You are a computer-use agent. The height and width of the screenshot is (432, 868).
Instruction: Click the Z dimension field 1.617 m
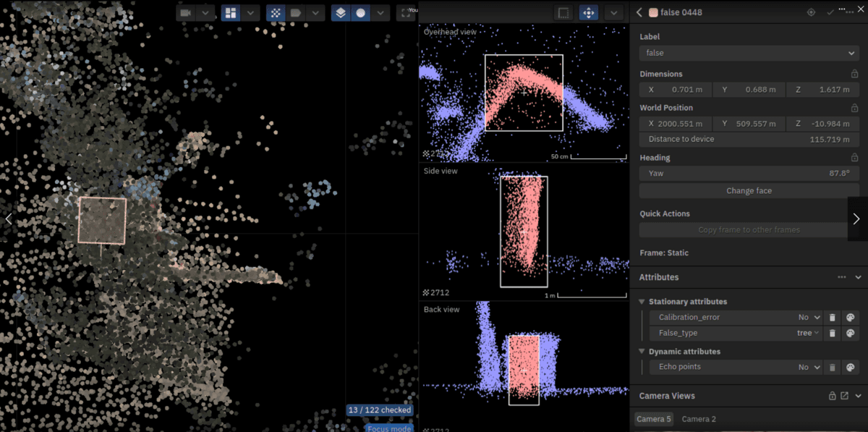point(822,90)
